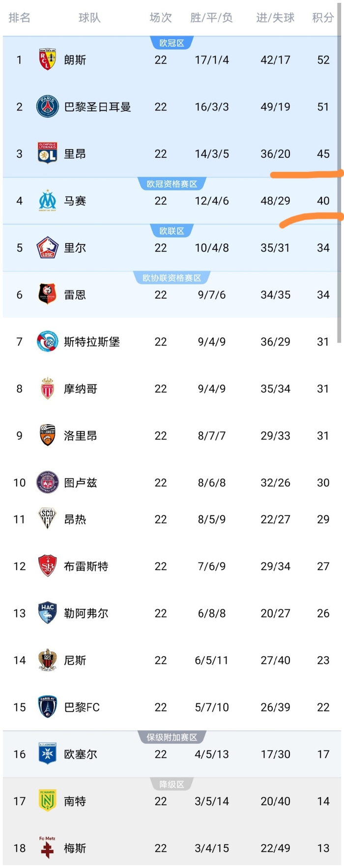
Task: Click the Le Havre HAC logo
Action: click(x=47, y=613)
